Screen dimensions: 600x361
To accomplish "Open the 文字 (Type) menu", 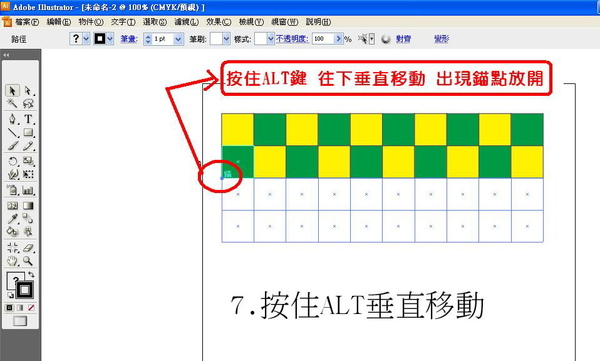I will coord(123,22).
